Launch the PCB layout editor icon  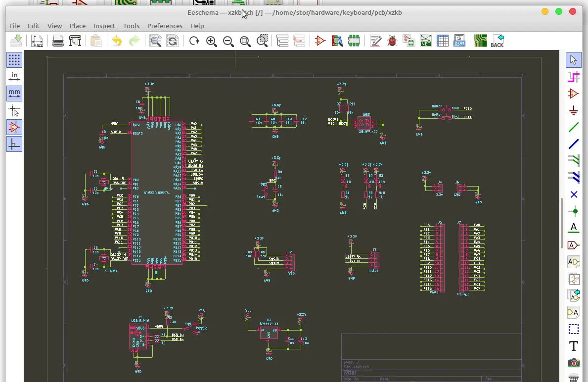(x=480, y=41)
